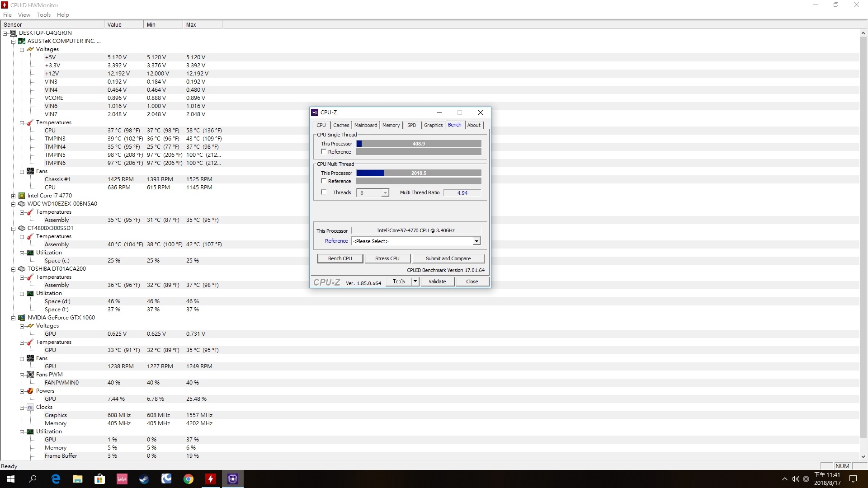Viewport: 868px width, 488px height.
Task: Open Microsoft Edge from the taskbar
Action: 56,479
